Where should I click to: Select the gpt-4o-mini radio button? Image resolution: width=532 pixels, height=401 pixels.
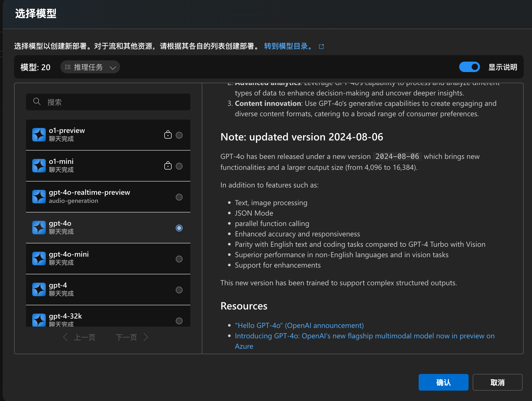click(179, 259)
